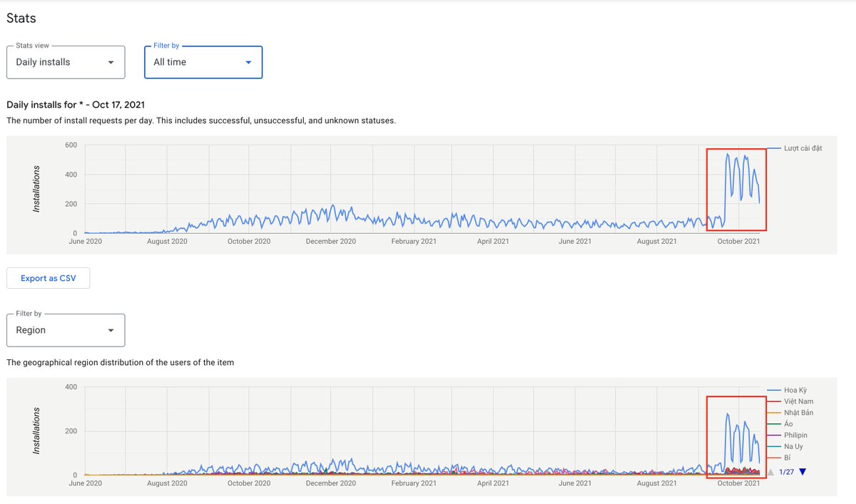Viewport: 856px width, 504px height.
Task: Select the Na Uy legend entry
Action: [x=785, y=446]
